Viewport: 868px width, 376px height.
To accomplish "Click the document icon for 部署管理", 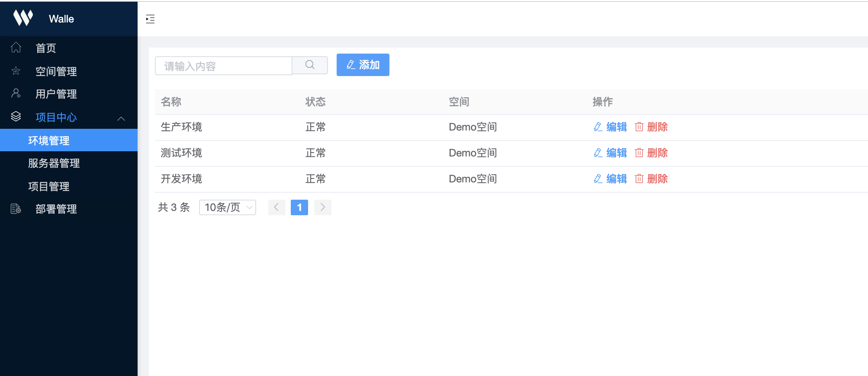I will click(x=16, y=209).
